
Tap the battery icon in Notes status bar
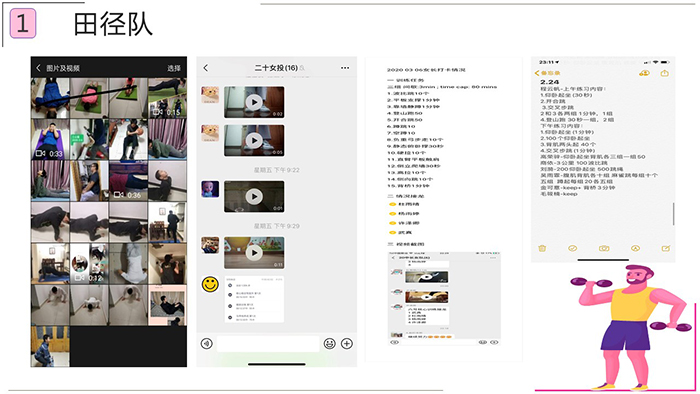click(x=665, y=62)
